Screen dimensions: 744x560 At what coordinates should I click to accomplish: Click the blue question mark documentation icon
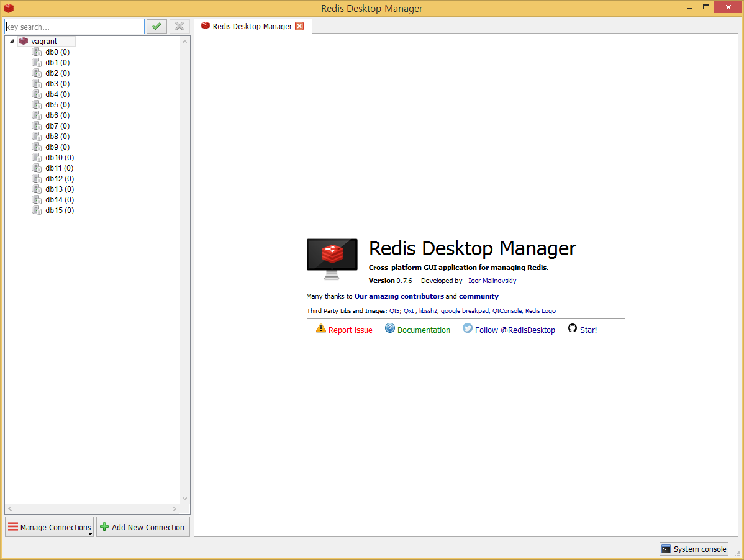coord(389,328)
